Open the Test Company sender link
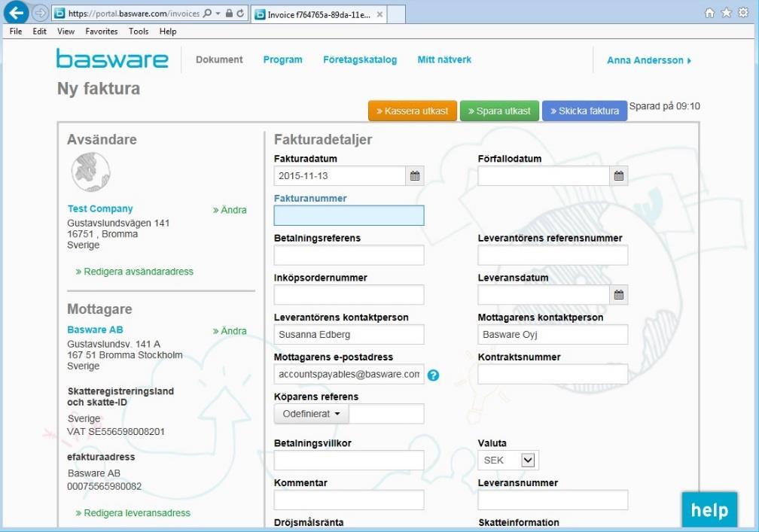 (100, 209)
